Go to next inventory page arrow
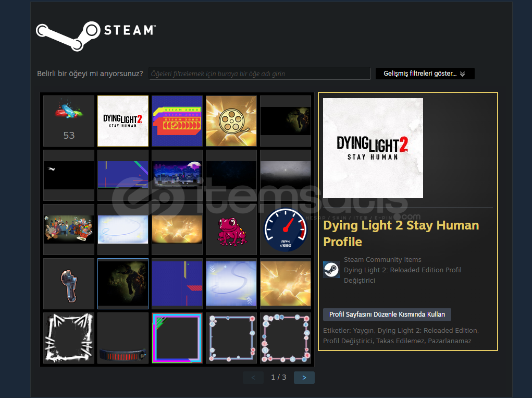The image size is (532, 398). coord(304,377)
